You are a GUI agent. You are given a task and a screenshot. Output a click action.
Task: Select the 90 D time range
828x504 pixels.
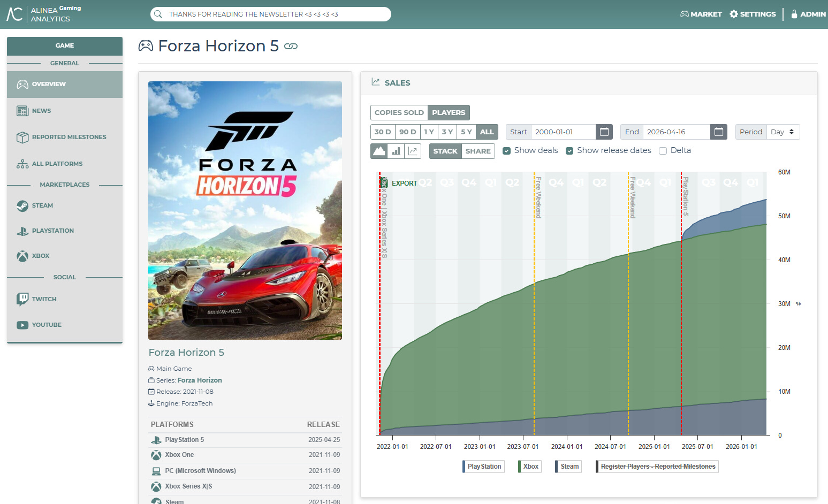click(407, 132)
